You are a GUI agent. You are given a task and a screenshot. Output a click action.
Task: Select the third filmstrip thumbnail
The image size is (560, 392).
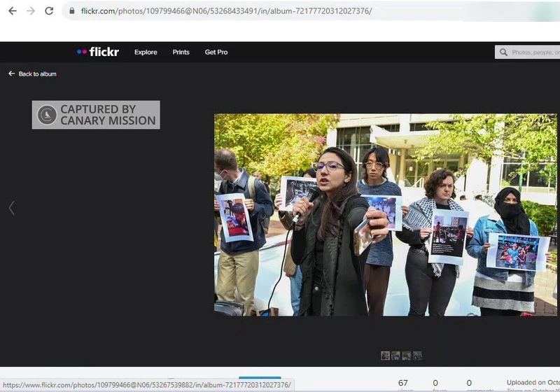[407, 356]
